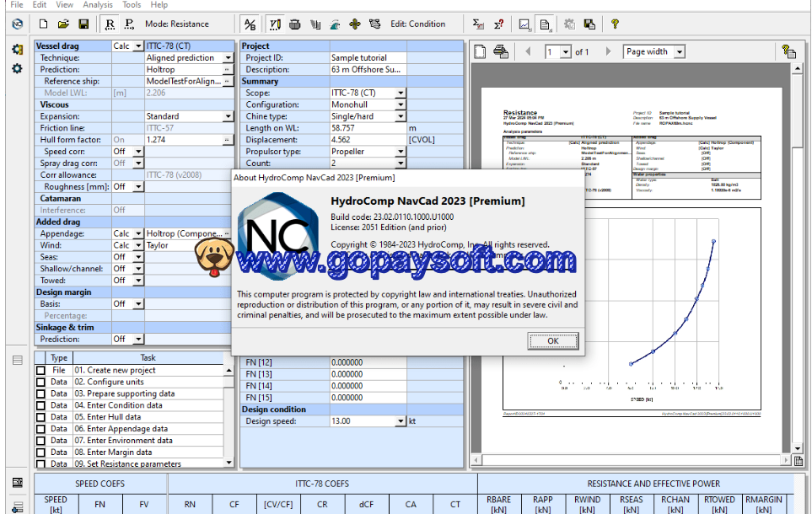The width and height of the screenshot is (812, 514).
Task: Click the report options icon top right
Action: click(x=788, y=51)
